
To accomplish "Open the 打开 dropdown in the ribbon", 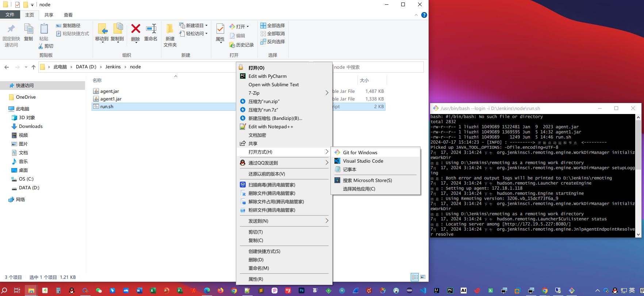I will (x=239, y=27).
